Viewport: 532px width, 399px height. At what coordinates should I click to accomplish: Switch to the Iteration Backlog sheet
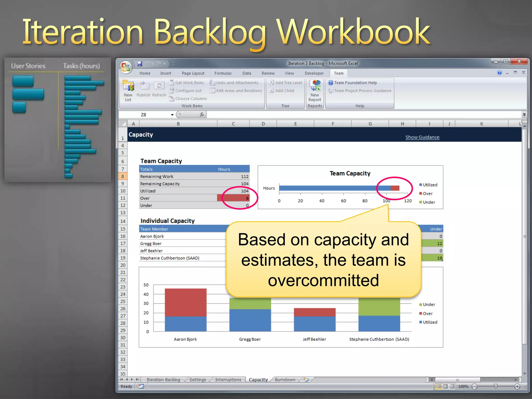[x=163, y=380]
